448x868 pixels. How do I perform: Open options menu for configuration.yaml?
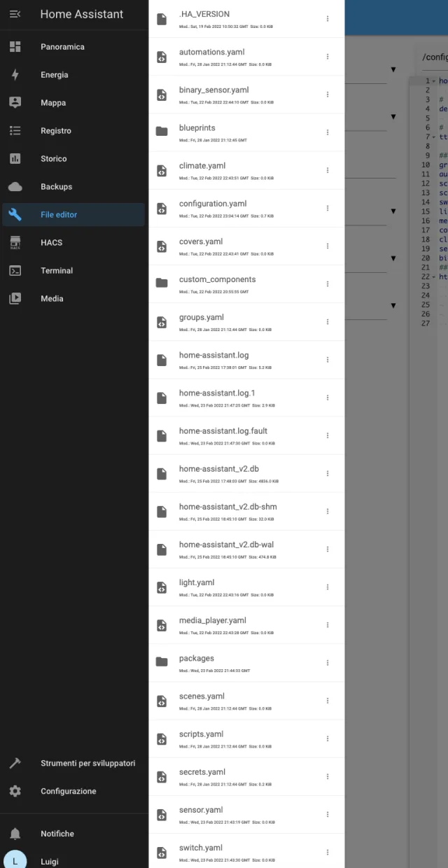(x=328, y=208)
